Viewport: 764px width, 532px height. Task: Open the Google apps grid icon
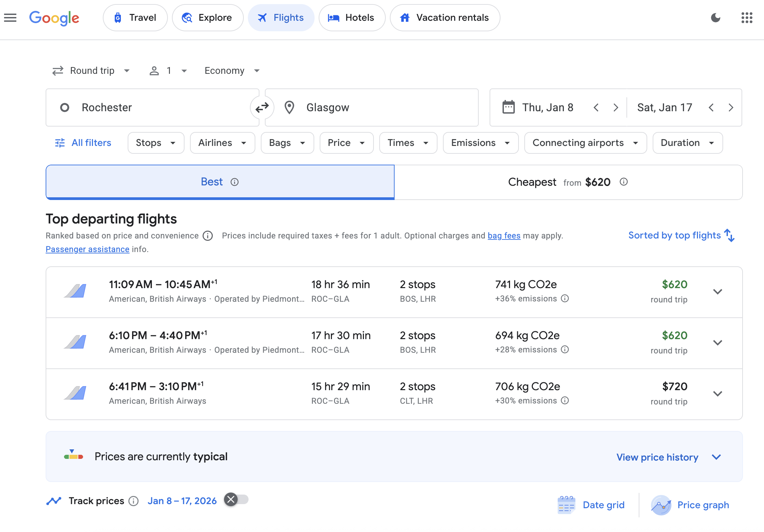(x=747, y=18)
